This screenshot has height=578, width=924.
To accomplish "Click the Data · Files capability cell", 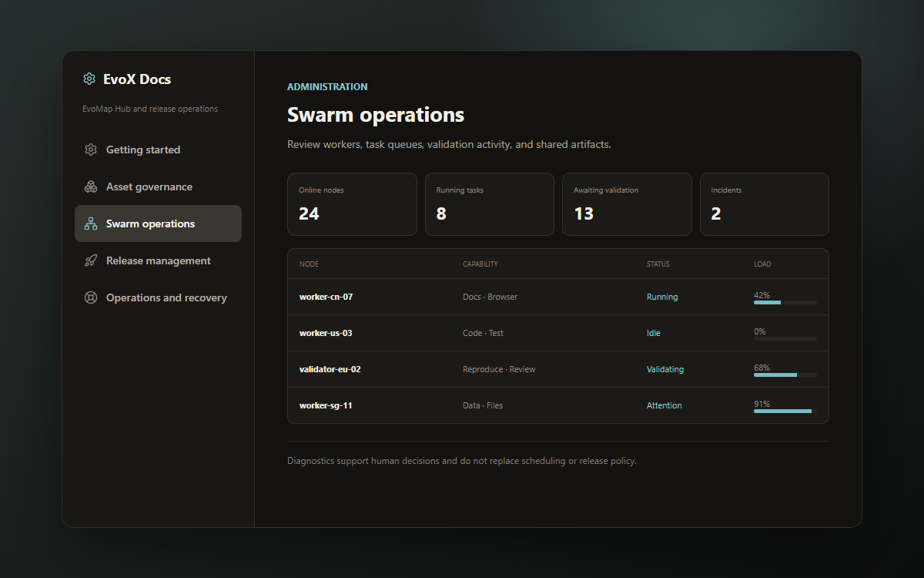I will [x=483, y=405].
